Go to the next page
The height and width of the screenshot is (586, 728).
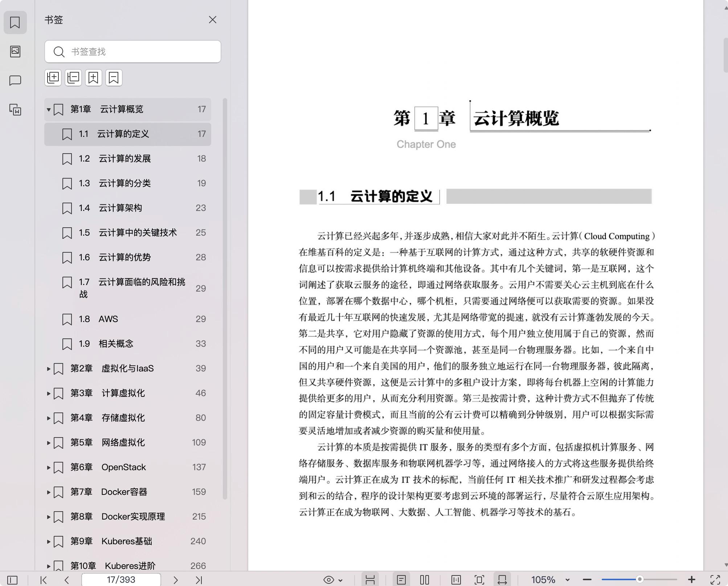176,580
